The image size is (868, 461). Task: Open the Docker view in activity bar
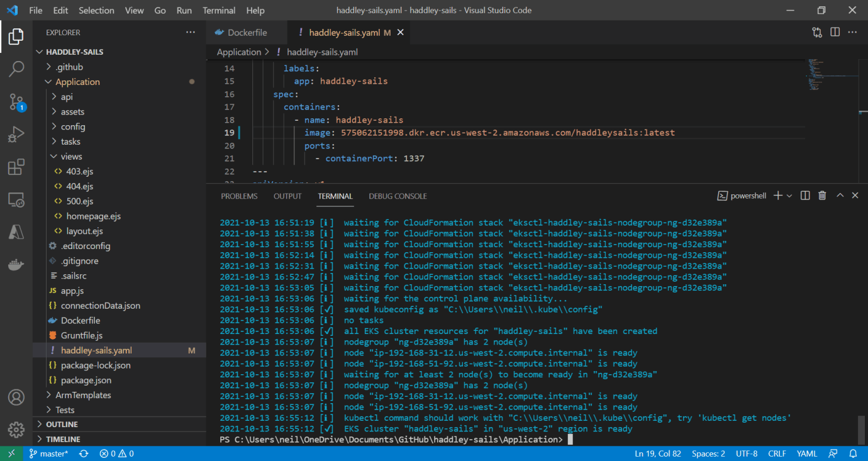(x=16, y=265)
